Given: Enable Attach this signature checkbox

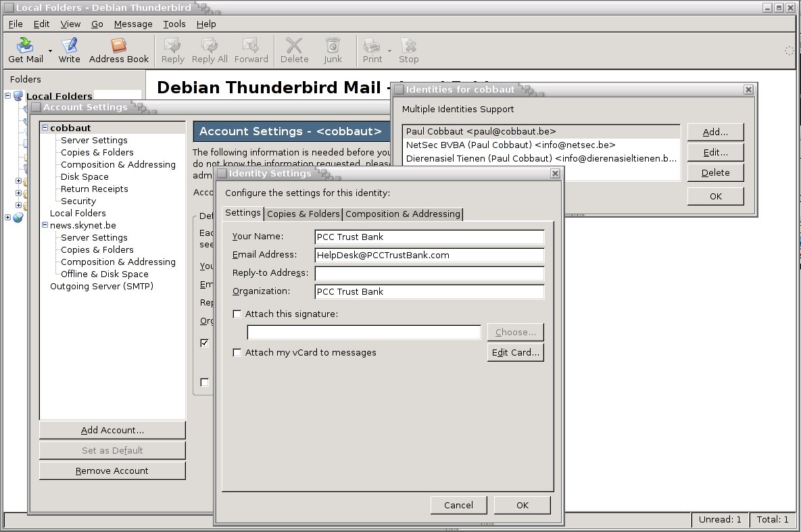Looking at the screenshot, I should [x=237, y=314].
